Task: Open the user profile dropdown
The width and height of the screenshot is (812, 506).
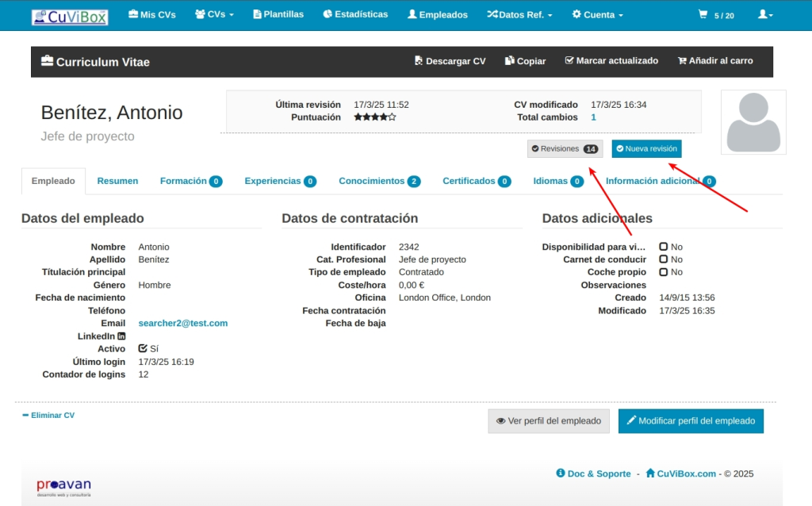Action: click(x=764, y=15)
